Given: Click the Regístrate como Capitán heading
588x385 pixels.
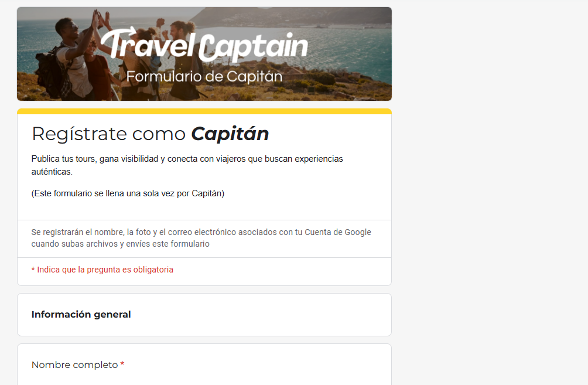Looking at the screenshot, I should click(x=151, y=134).
